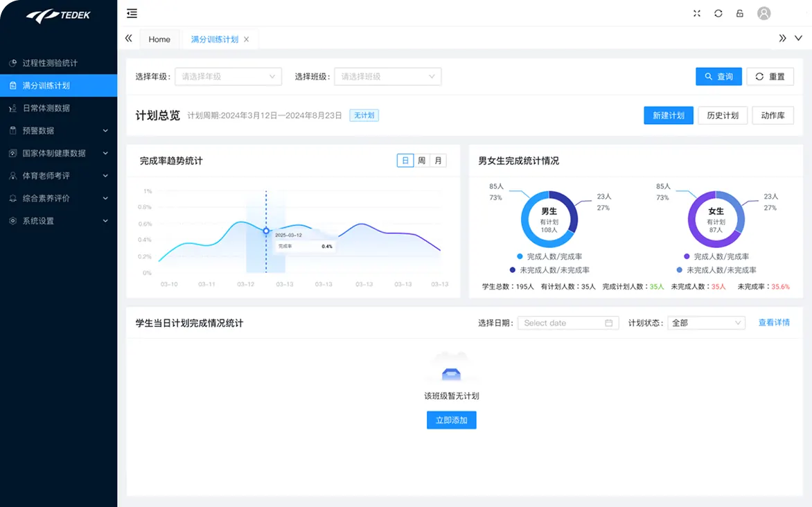
Task: Click the 女生 donut chart
Action: click(716, 220)
